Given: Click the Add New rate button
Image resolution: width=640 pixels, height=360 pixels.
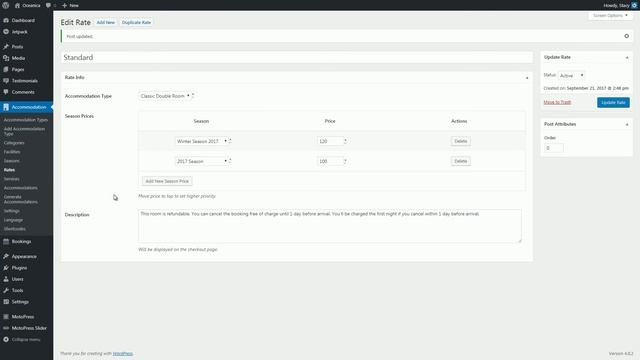Looking at the screenshot, I should pos(106,22).
